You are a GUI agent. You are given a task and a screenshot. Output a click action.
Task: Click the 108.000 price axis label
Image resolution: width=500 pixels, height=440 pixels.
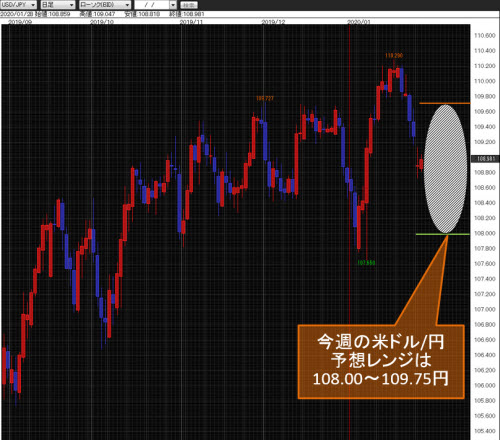tap(485, 233)
